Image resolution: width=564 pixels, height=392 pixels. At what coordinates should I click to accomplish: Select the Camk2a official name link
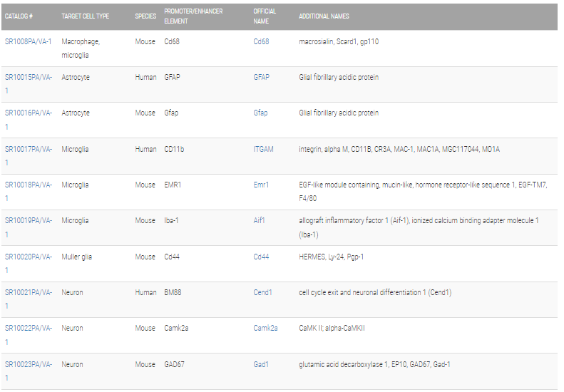click(x=265, y=328)
